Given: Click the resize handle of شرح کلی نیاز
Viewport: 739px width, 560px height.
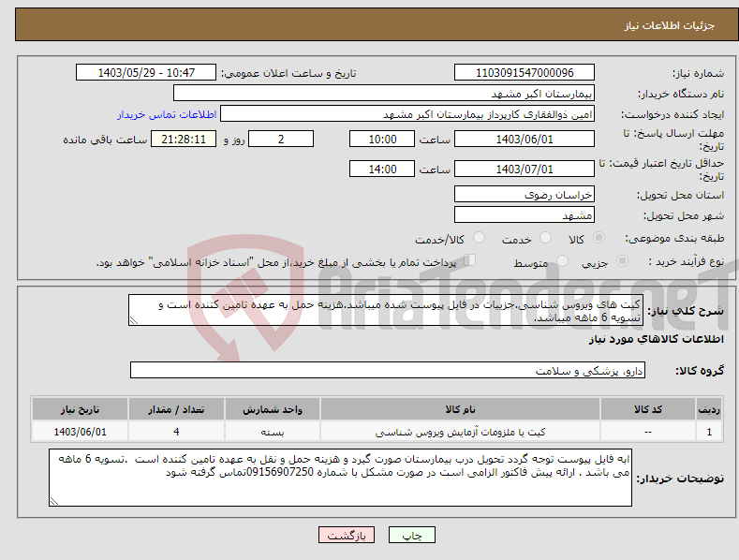Looking at the screenshot, I should tap(134, 321).
